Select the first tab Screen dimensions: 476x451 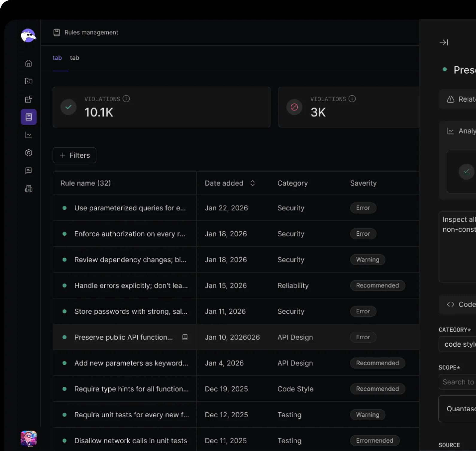(57, 58)
